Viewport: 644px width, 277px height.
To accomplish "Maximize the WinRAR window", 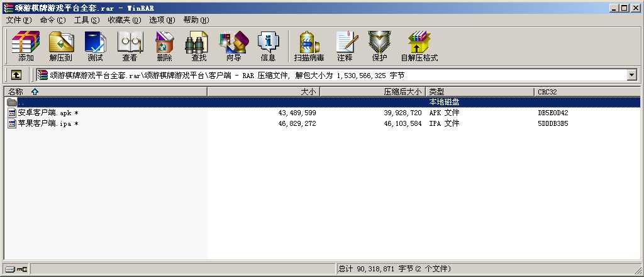I will point(623,8).
